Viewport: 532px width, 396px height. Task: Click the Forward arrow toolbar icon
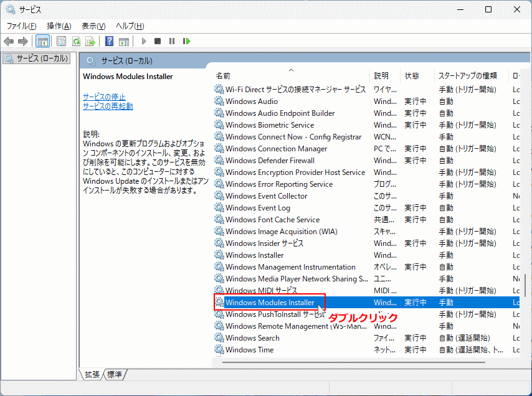pyautogui.click(x=22, y=41)
